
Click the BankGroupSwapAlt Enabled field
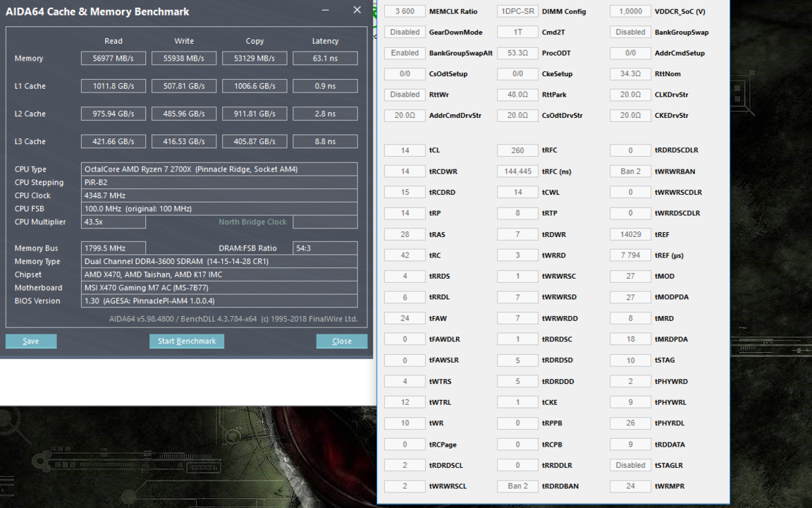click(x=405, y=53)
